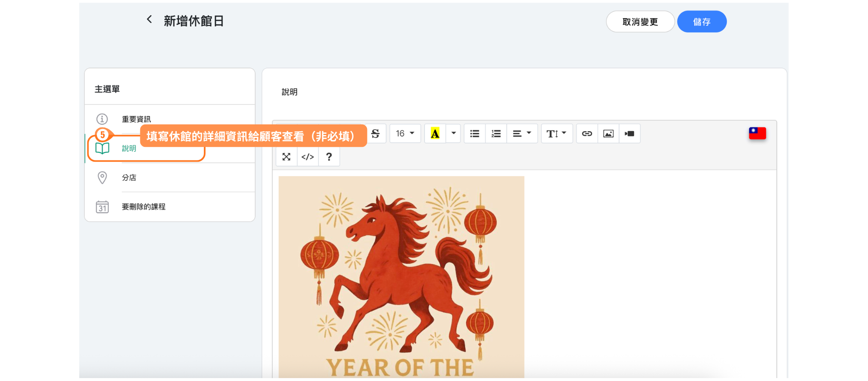Go to 分店 menu section
Image resolution: width=868 pixels, height=381 pixels.
[x=129, y=178]
